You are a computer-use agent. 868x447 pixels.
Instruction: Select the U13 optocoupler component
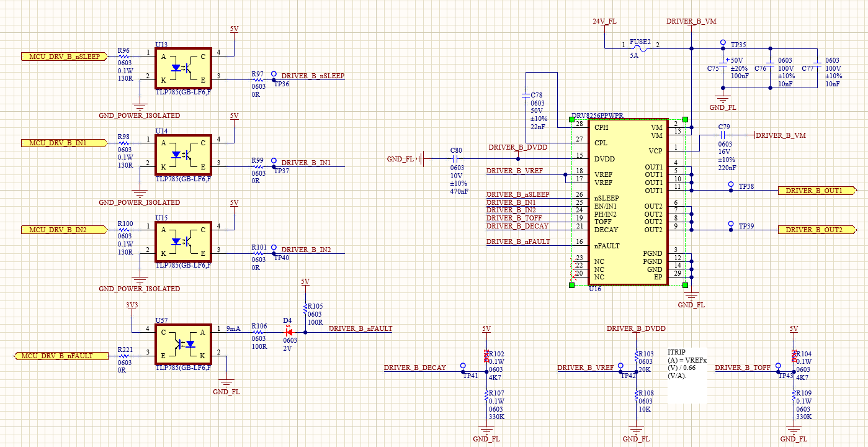coord(183,68)
